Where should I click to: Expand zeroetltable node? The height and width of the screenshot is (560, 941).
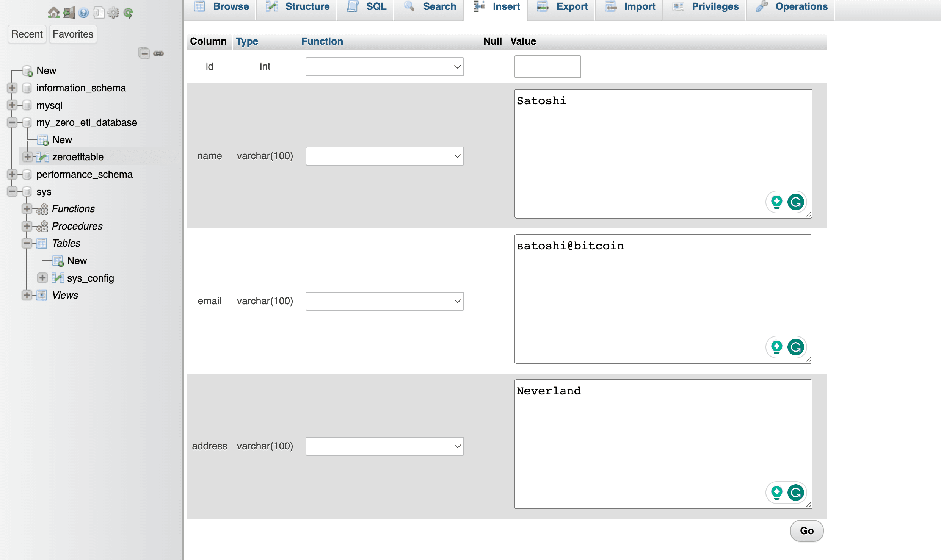(x=27, y=157)
